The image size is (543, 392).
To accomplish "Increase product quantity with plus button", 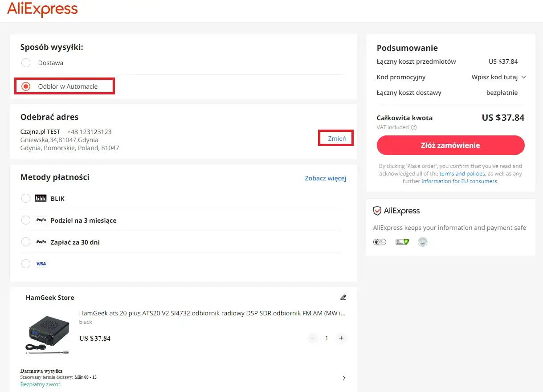I will point(341,338).
